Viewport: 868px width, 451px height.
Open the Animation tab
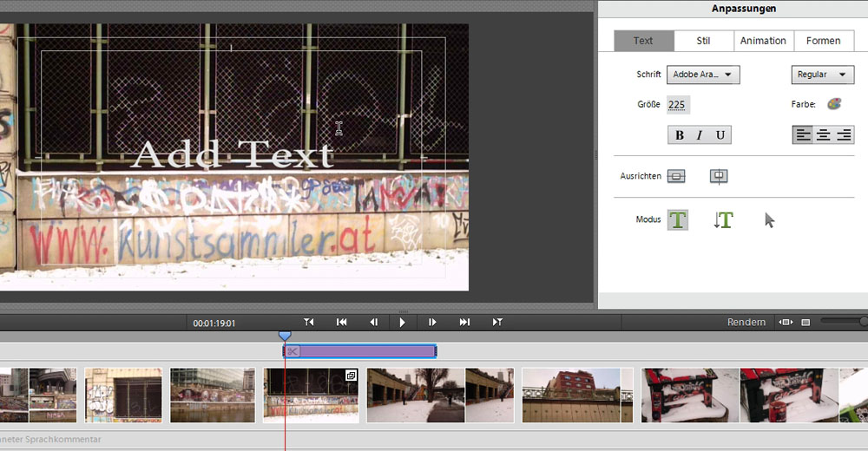click(x=763, y=41)
